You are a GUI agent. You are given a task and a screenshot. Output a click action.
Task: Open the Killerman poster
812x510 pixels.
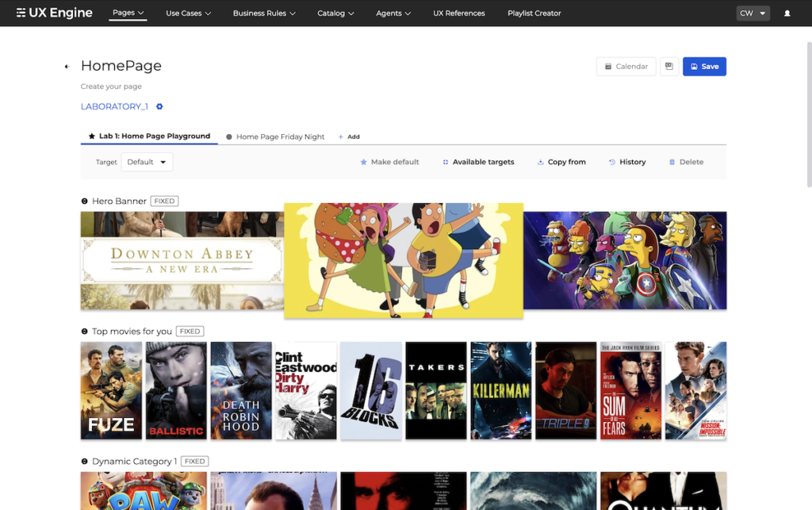point(501,390)
